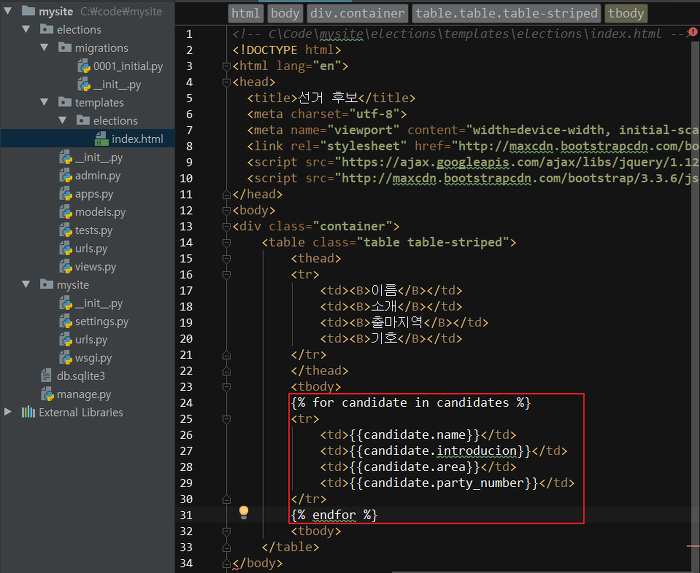Click the red error indicator at the editor's top right
Viewport: 700px width, 573px height.
click(x=692, y=32)
